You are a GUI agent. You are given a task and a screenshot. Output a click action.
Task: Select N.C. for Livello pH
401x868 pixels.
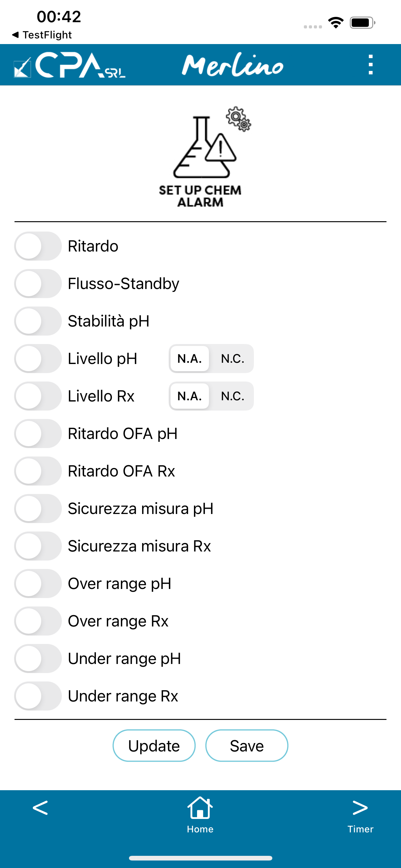click(x=232, y=358)
